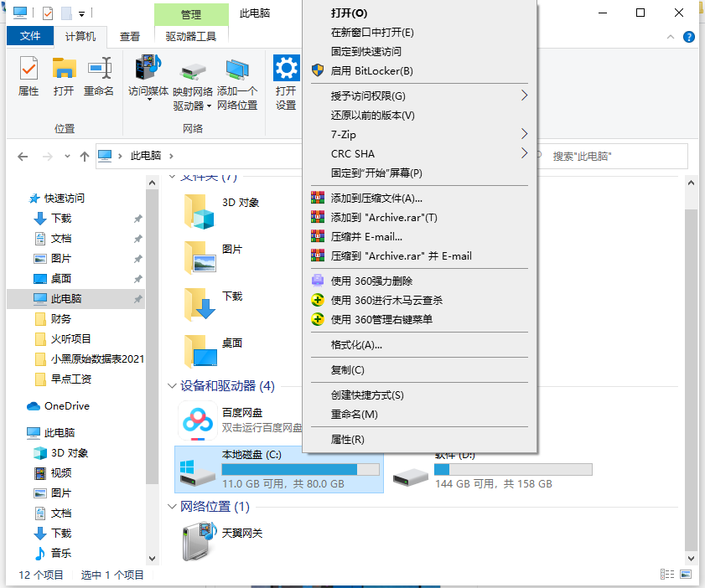The height and width of the screenshot is (588, 705).
Task: Open the 天翼网关 network location
Action: point(198,541)
